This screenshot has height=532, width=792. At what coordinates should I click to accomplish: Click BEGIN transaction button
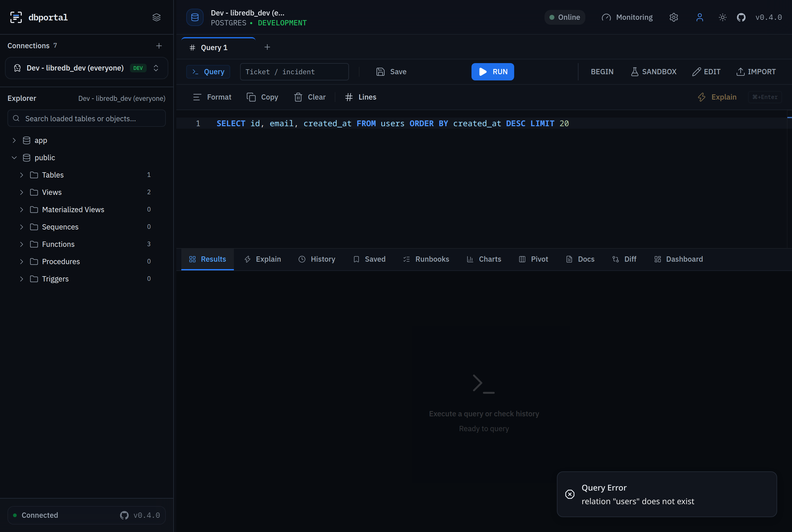[602, 71]
